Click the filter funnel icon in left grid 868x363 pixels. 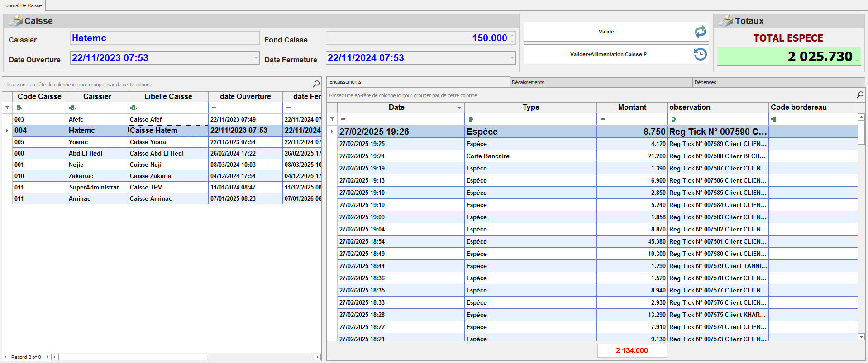[x=7, y=108]
